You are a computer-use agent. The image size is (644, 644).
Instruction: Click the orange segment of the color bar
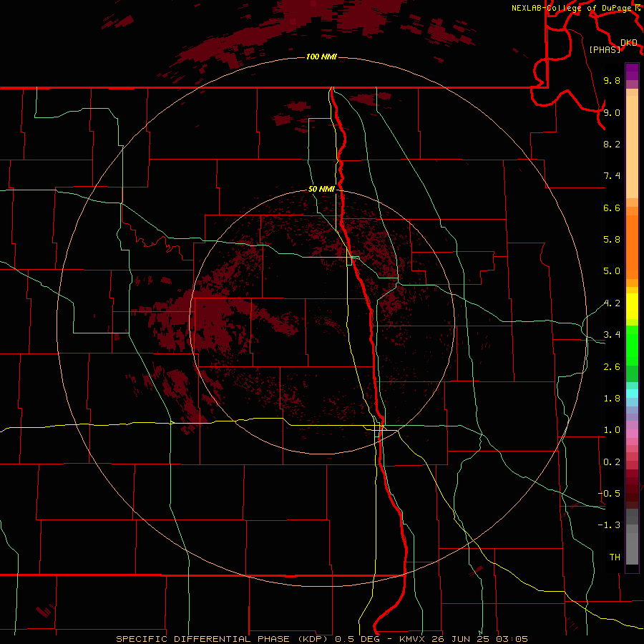point(632,247)
